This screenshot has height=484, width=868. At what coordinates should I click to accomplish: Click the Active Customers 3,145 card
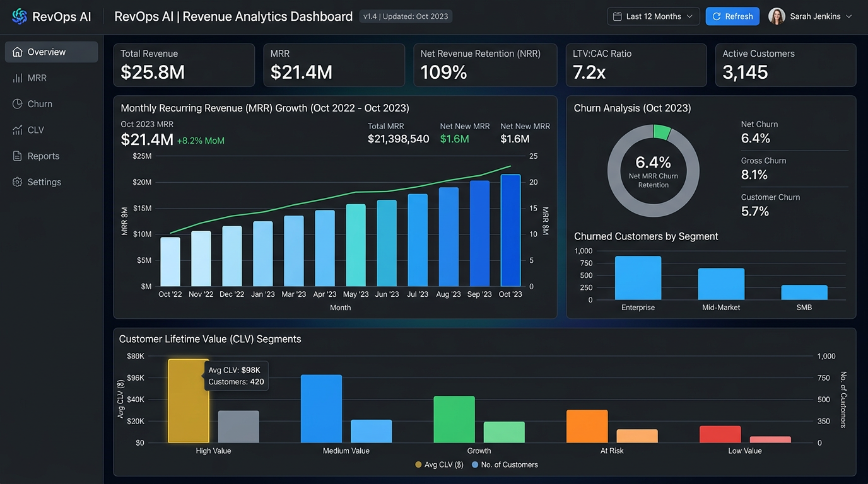pyautogui.click(x=785, y=64)
